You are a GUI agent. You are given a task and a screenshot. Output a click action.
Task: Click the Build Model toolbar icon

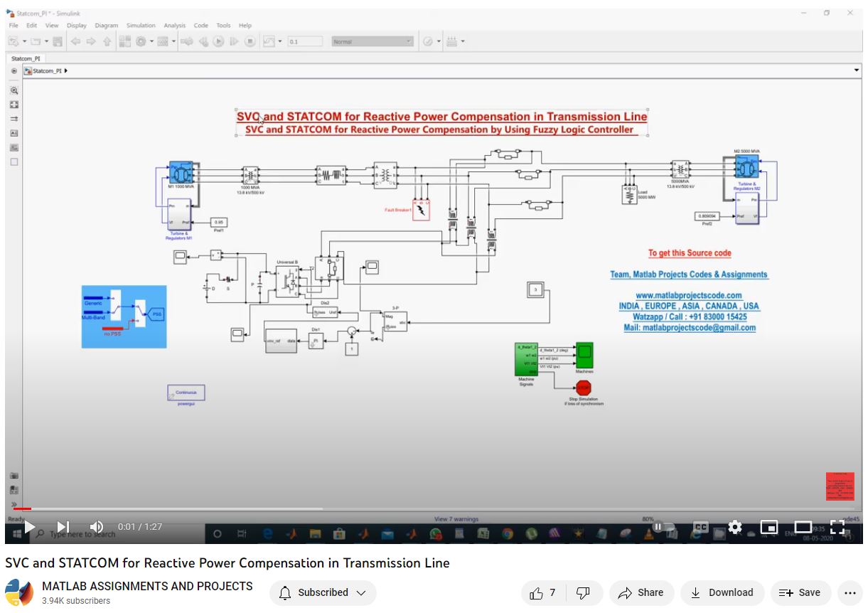[x=451, y=42]
